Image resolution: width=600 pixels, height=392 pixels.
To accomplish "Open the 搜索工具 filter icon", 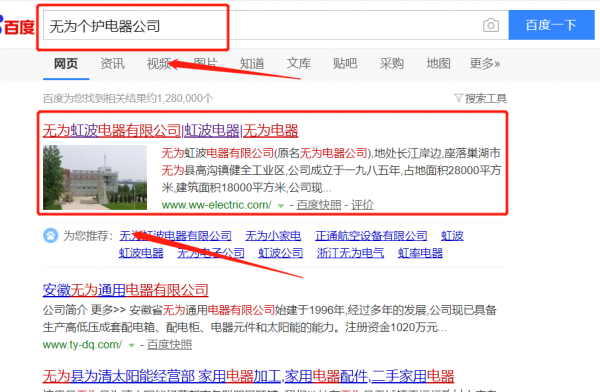I will [458, 98].
